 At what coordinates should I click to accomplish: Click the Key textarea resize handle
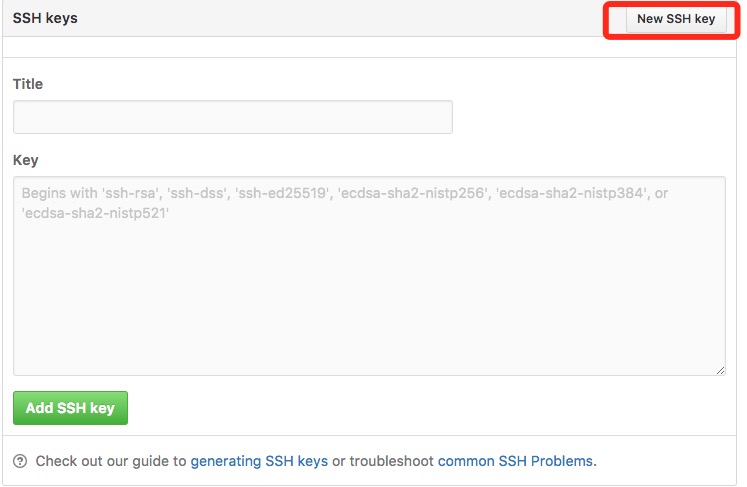pyautogui.click(x=720, y=370)
